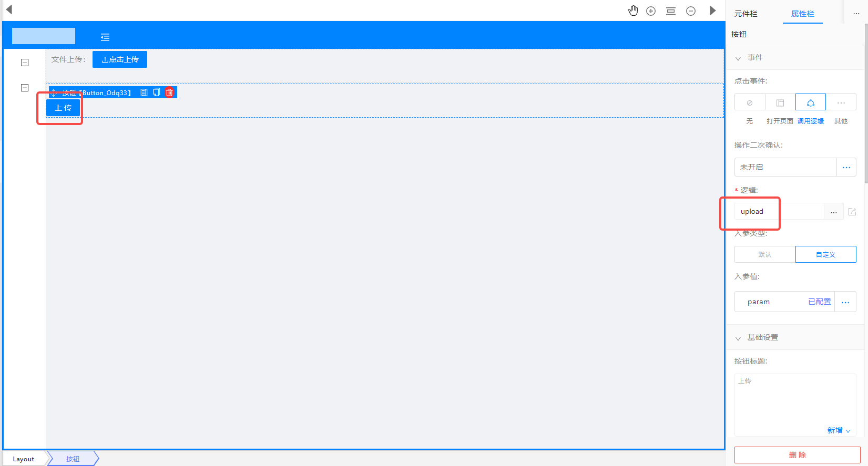This screenshot has width=868, height=466.
Task: Click the red delete trash icon on Button_Odq33
Action: tap(169, 92)
